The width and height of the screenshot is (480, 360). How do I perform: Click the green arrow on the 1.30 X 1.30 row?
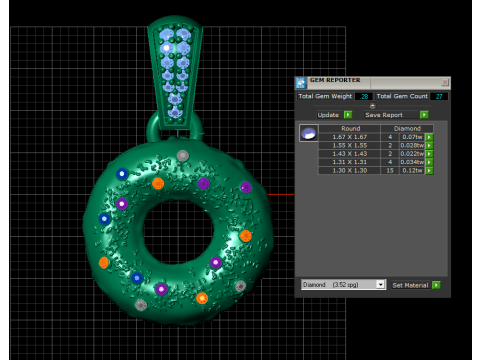(x=429, y=170)
